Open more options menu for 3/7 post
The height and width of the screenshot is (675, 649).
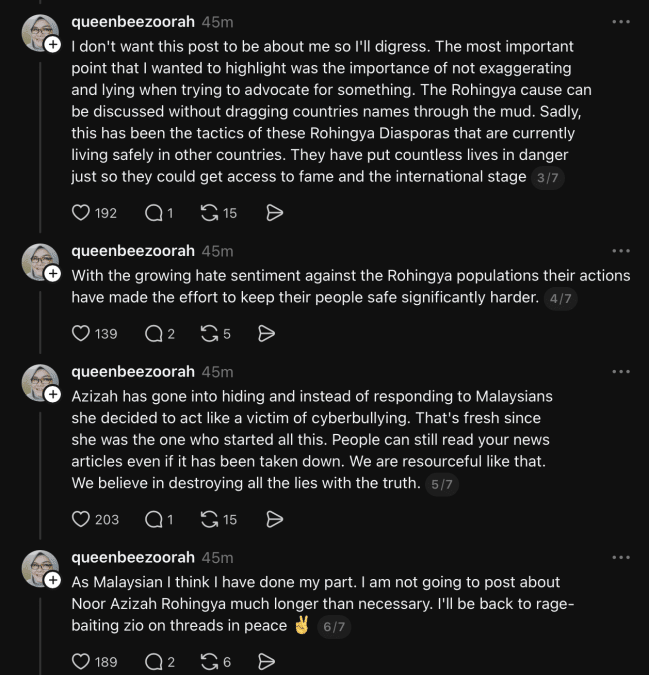pyautogui.click(x=621, y=22)
